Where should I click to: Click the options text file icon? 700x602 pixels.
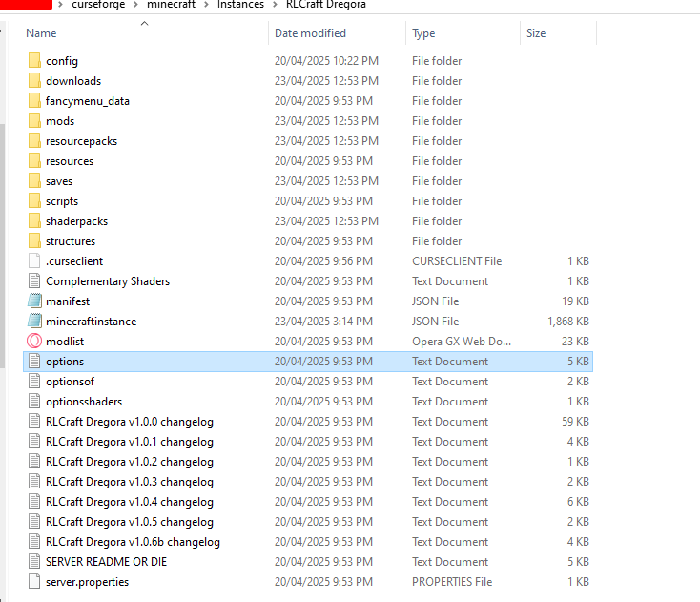point(34,361)
